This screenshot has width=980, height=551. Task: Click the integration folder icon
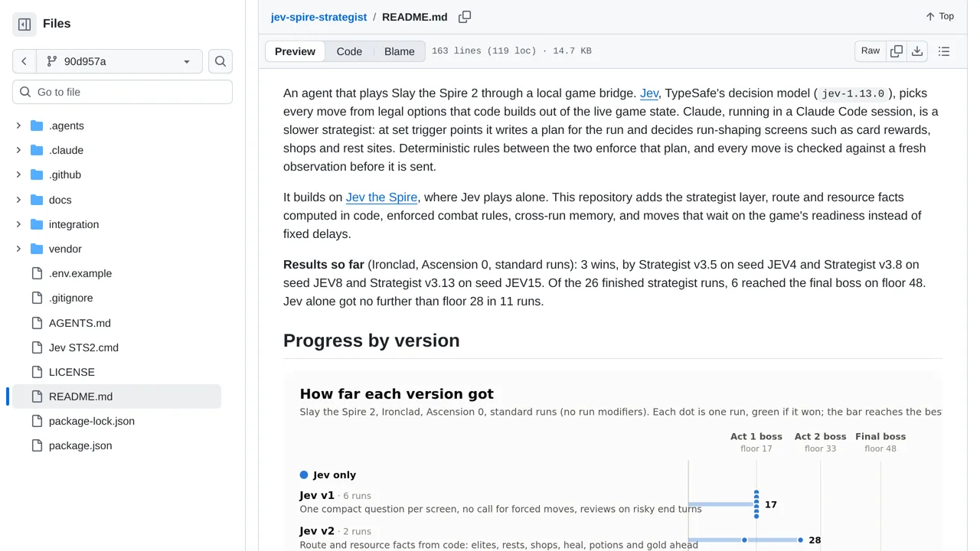37,224
